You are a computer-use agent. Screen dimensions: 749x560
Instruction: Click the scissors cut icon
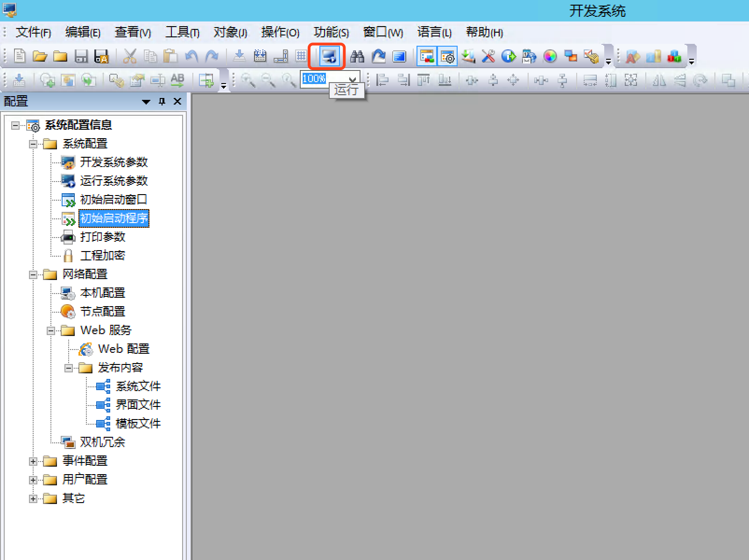click(x=129, y=56)
